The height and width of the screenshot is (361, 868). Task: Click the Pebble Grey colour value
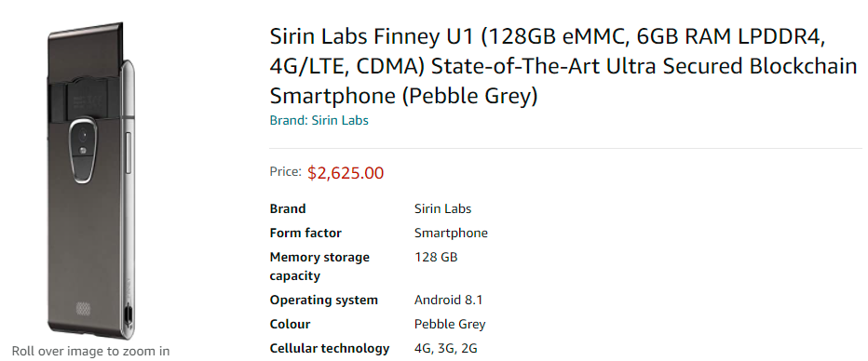click(450, 325)
